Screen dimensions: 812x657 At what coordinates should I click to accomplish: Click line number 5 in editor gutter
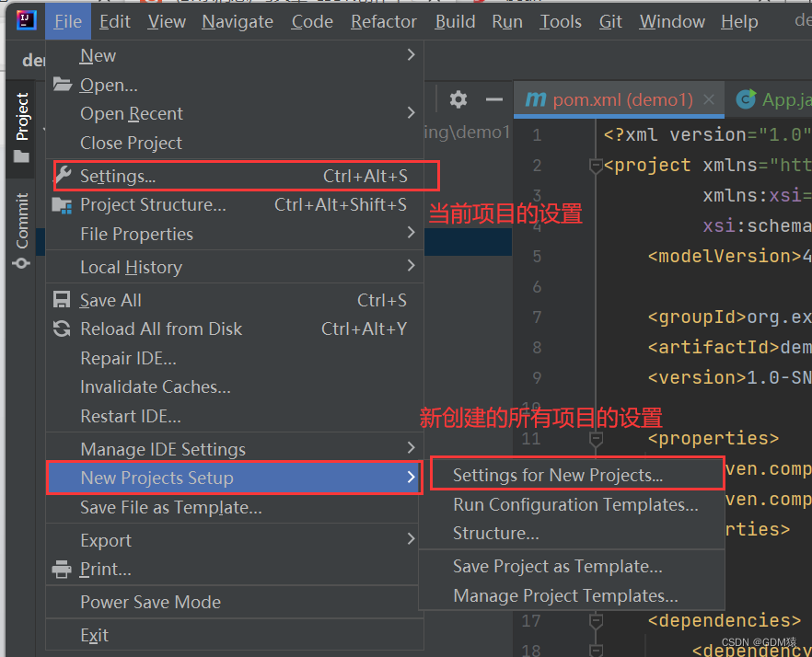click(537, 257)
